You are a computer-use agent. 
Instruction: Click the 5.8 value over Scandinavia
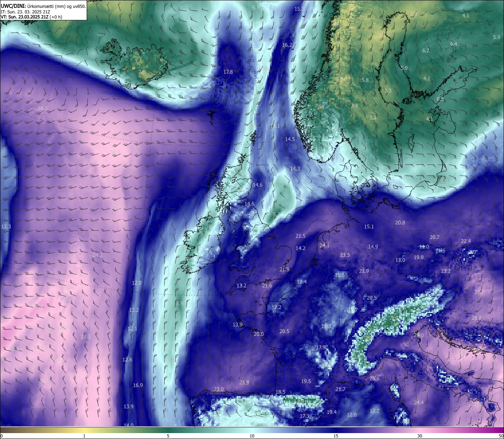[x=365, y=80]
